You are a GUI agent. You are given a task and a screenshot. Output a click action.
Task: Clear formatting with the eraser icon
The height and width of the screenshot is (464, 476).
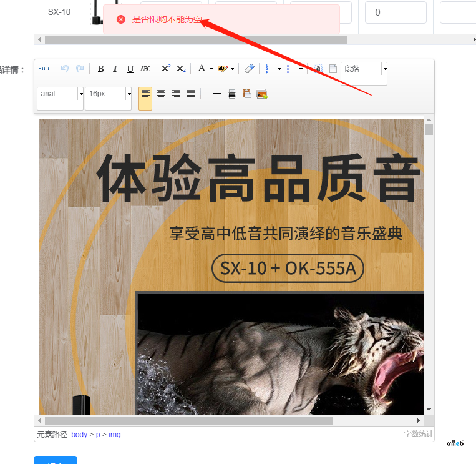(x=250, y=69)
